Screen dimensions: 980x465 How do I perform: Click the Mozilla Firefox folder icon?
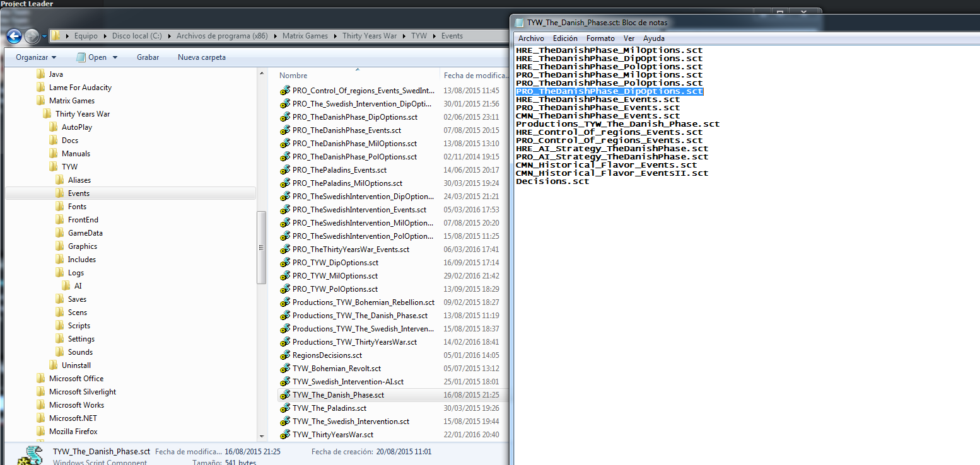pyautogui.click(x=41, y=432)
